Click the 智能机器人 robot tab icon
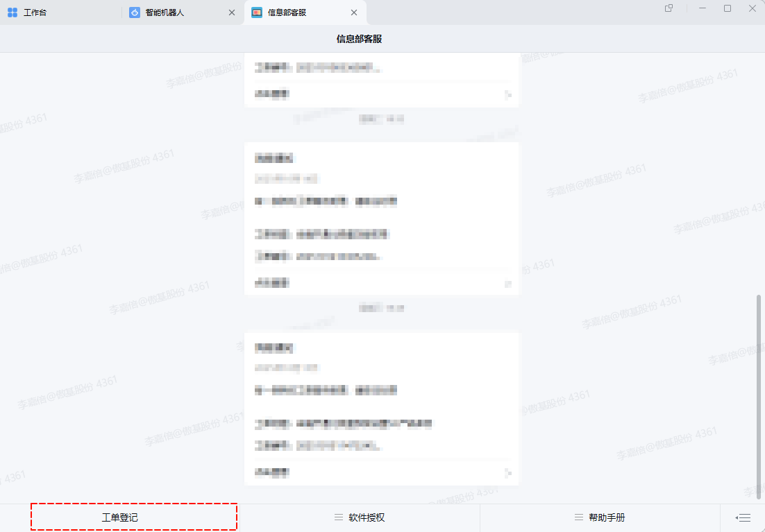The width and height of the screenshot is (765, 532). 135,12
